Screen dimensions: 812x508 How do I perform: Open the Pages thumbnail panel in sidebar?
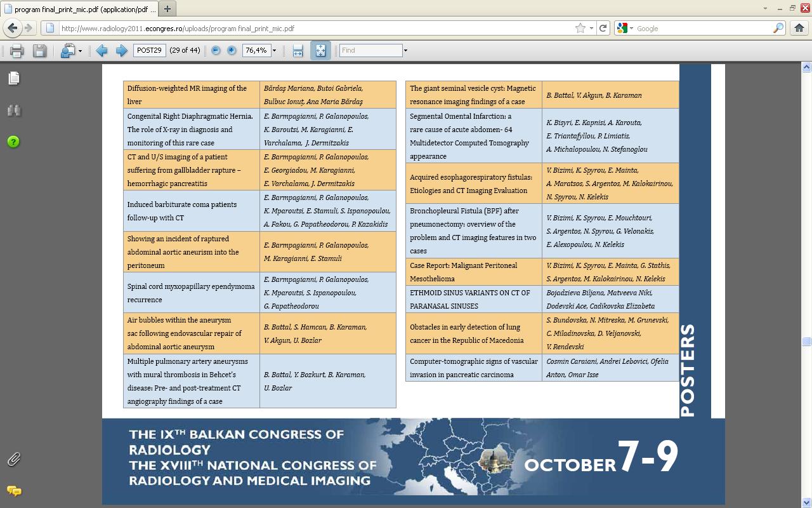pyautogui.click(x=14, y=78)
